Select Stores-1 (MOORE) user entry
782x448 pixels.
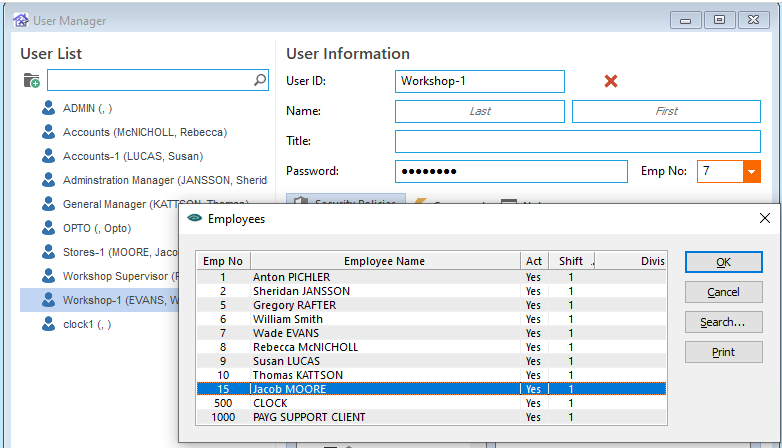pyautogui.click(x=120, y=252)
